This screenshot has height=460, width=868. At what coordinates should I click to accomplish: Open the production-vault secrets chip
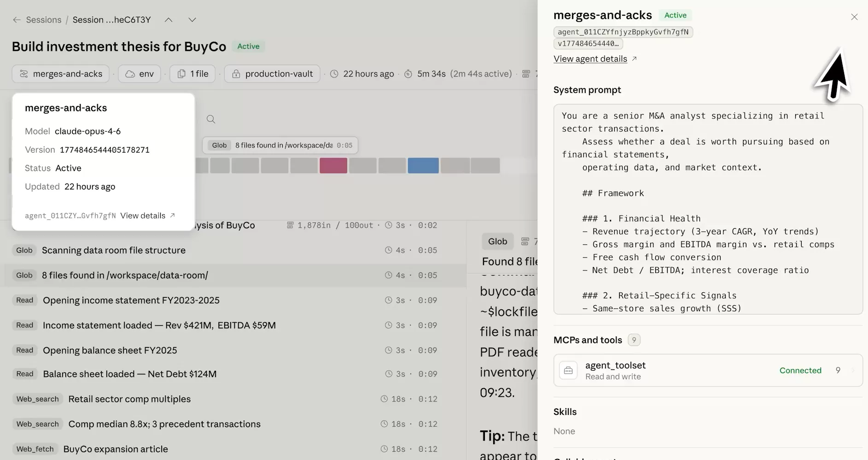(272, 74)
